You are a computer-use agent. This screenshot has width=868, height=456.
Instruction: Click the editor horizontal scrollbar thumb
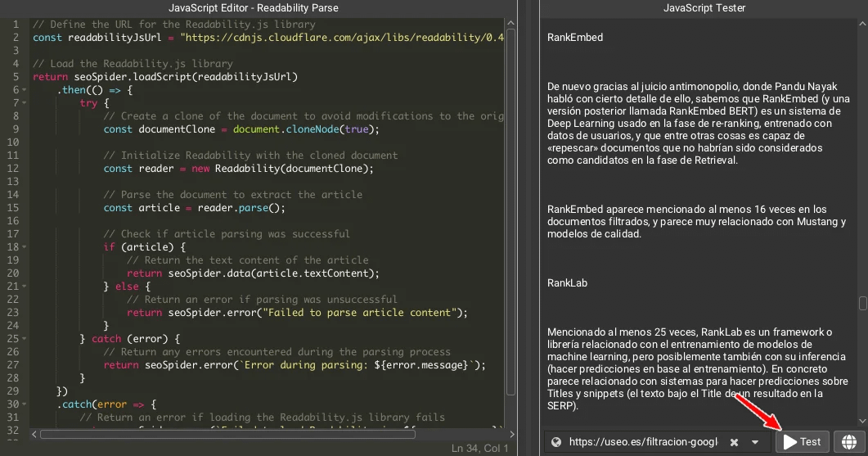coord(227,435)
